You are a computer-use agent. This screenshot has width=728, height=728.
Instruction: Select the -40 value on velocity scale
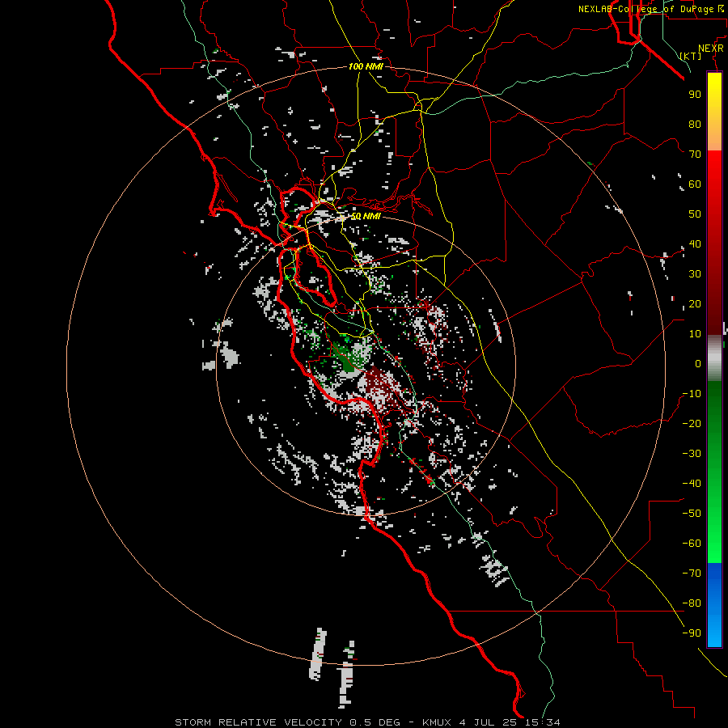(692, 484)
